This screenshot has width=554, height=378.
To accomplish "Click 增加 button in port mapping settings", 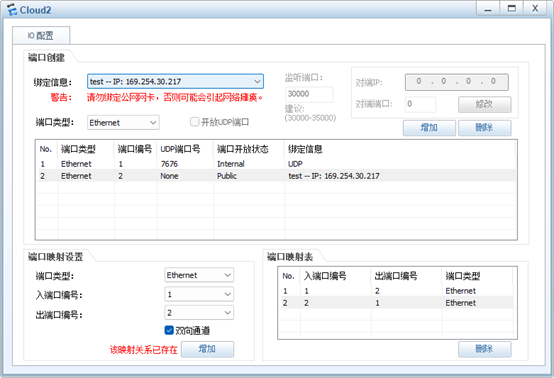I will coord(207,349).
